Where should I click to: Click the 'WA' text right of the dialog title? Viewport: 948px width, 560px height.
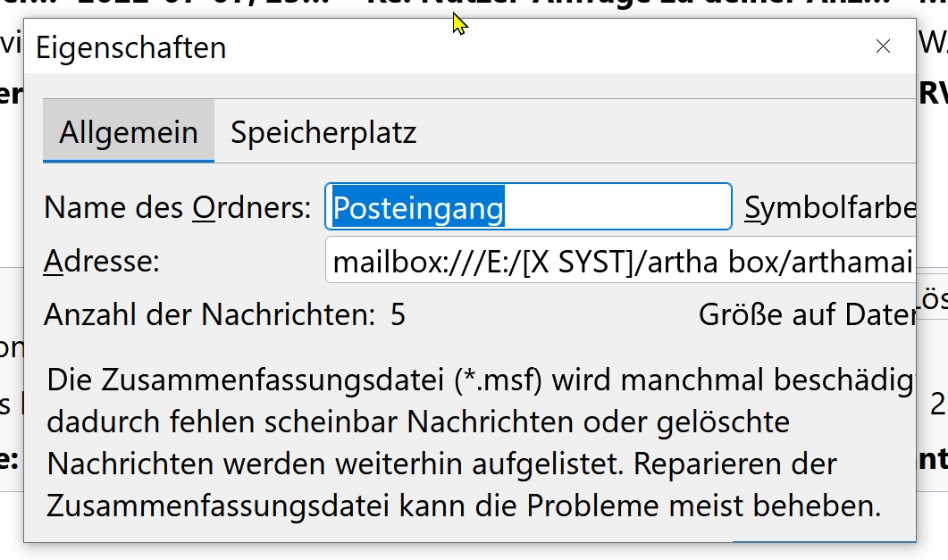[x=933, y=41]
